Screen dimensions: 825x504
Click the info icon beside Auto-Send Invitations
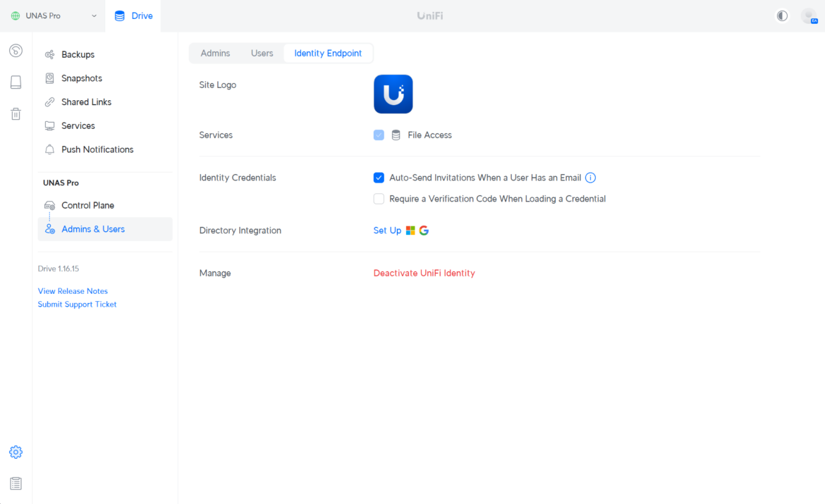(590, 178)
